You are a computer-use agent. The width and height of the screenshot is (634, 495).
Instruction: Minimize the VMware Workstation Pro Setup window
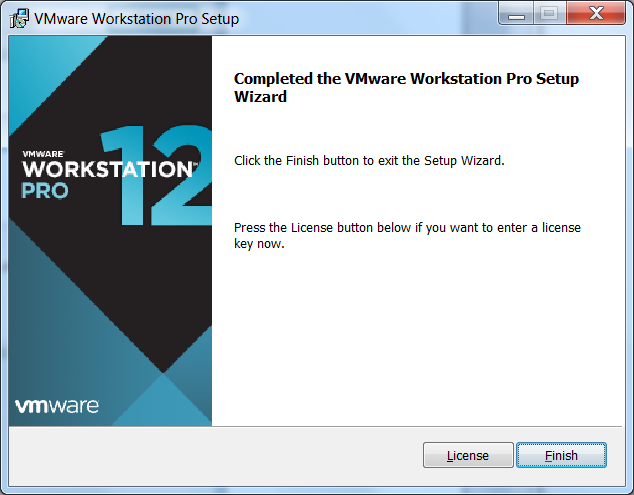516,14
